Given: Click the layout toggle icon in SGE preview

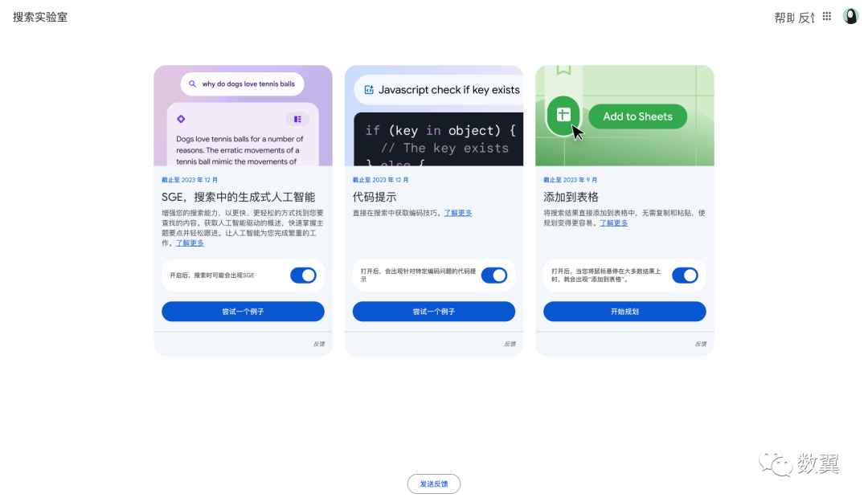Looking at the screenshot, I should click(x=298, y=119).
